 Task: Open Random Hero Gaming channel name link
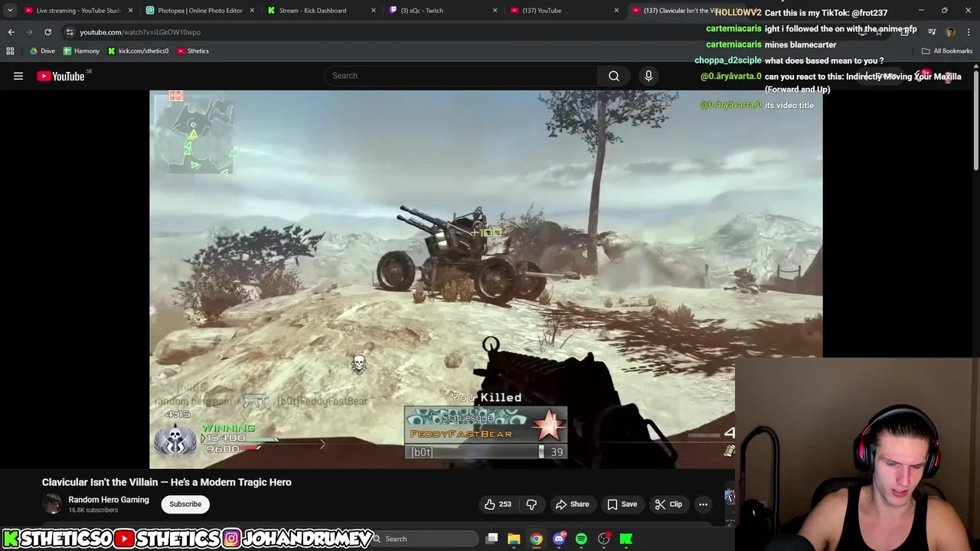[109, 500]
